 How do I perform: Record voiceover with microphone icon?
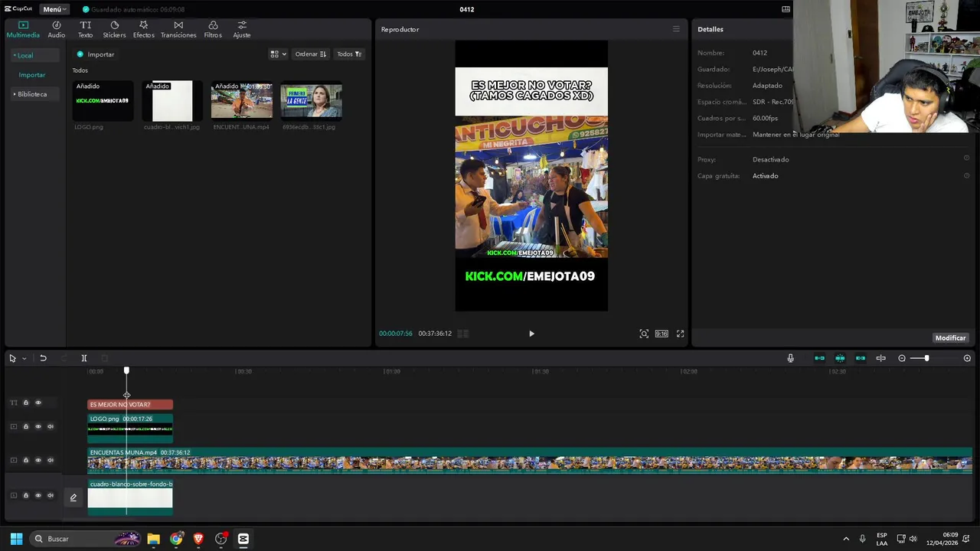[x=790, y=358]
